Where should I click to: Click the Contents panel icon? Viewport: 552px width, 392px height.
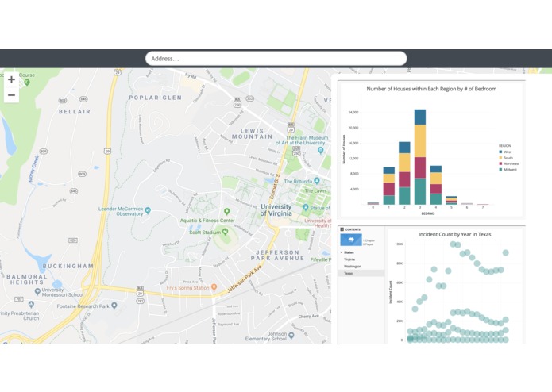click(x=342, y=229)
